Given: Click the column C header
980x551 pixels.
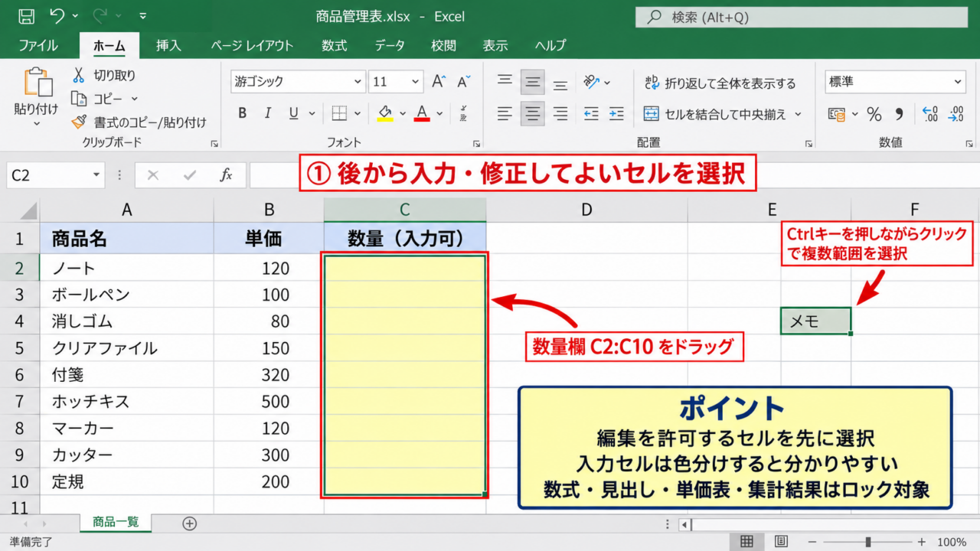Looking at the screenshot, I should click(405, 210).
